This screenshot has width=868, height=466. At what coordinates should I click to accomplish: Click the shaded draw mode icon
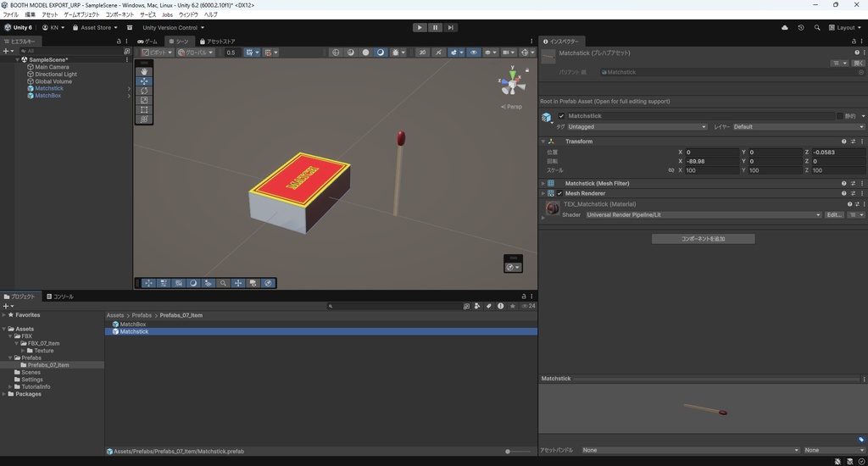[x=381, y=53]
